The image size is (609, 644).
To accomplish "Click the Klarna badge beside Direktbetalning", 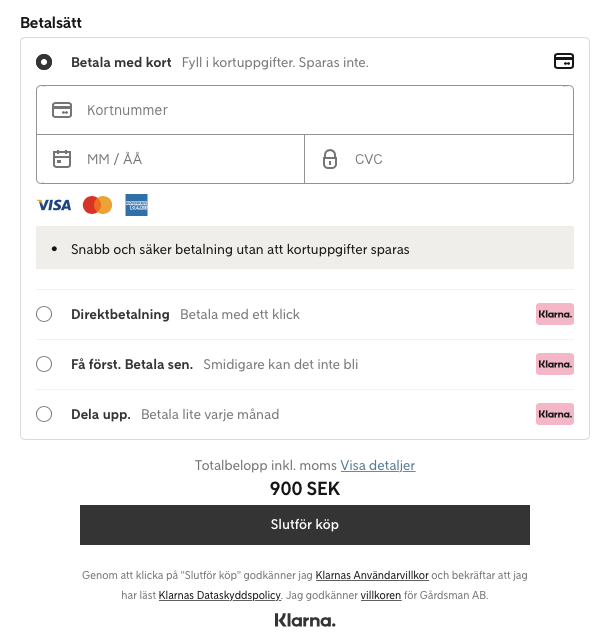I will click(x=555, y=314).
